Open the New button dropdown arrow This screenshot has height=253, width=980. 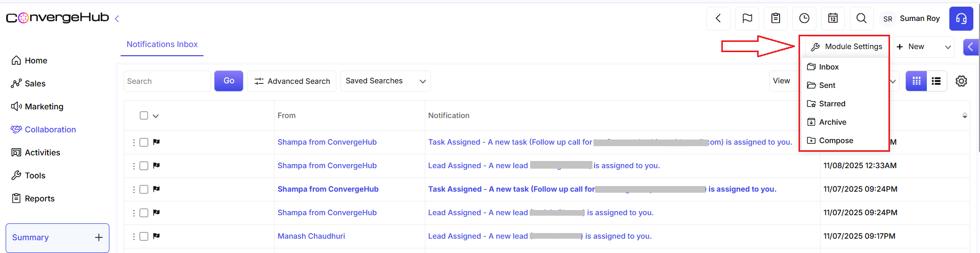click(x=948, y=47)
